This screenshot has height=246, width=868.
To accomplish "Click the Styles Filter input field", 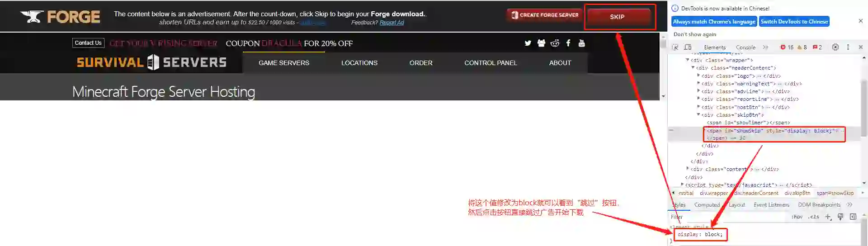I will pyautogui.click(x=728, y=217).
